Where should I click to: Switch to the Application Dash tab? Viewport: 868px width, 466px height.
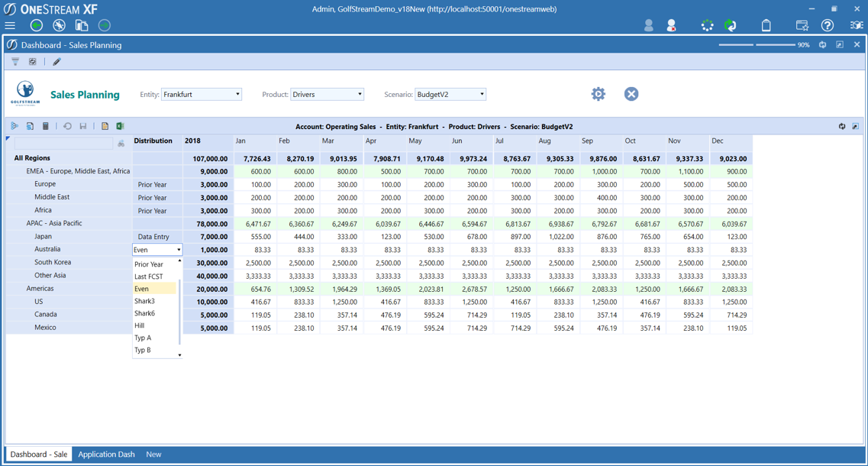point(106,455)
